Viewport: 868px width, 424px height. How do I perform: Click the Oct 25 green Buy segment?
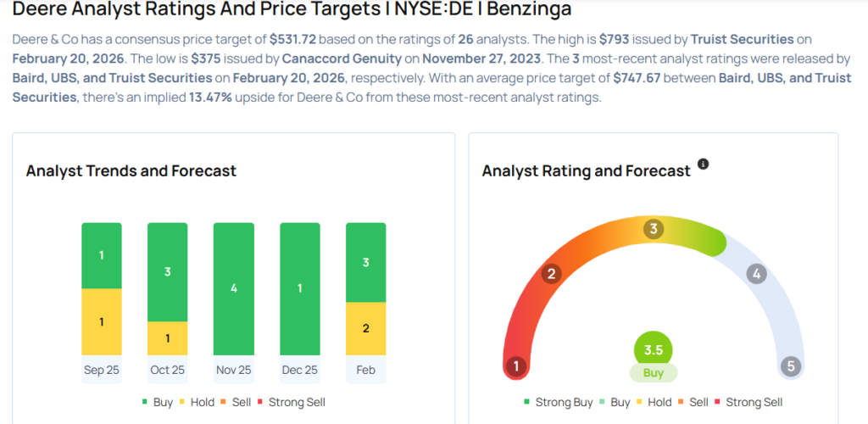[168, 272]
